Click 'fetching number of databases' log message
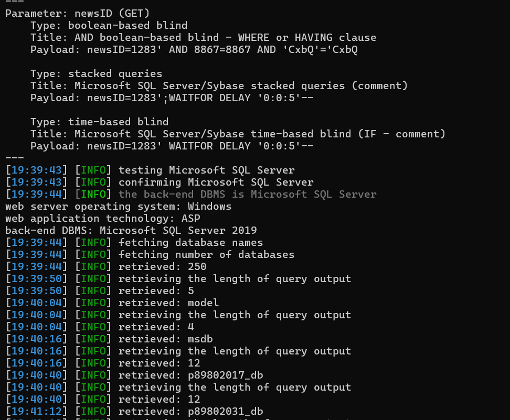 [x=207, y=254]
